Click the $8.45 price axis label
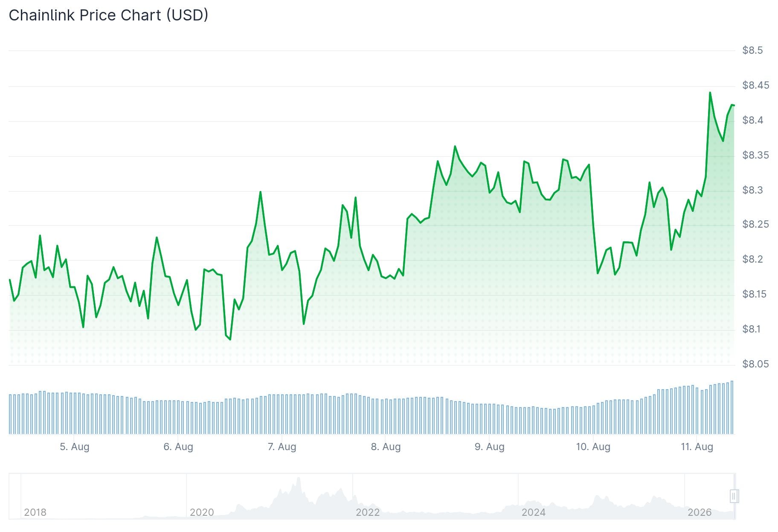778x532 pixels. pyautogui.click(x=756, y=85)
